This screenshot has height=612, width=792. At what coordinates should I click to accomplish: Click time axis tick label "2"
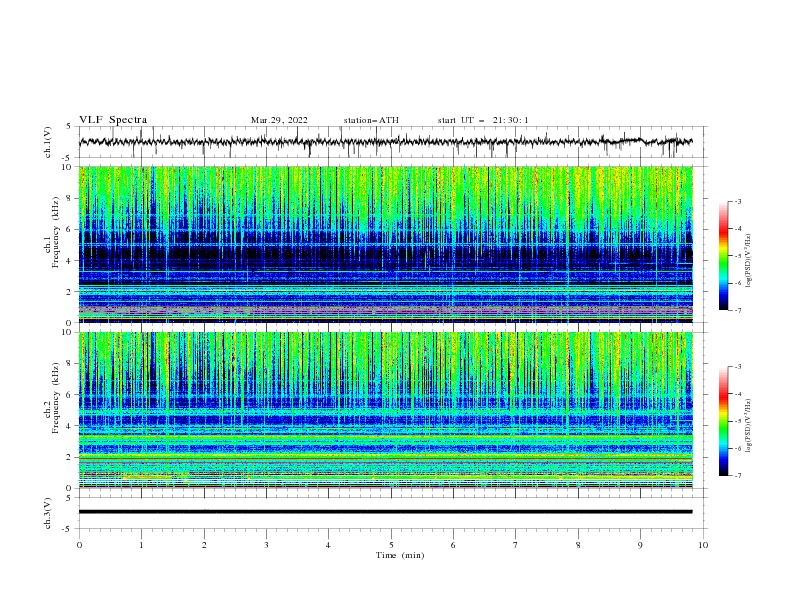pyautogui.click(x=204, y=545)
